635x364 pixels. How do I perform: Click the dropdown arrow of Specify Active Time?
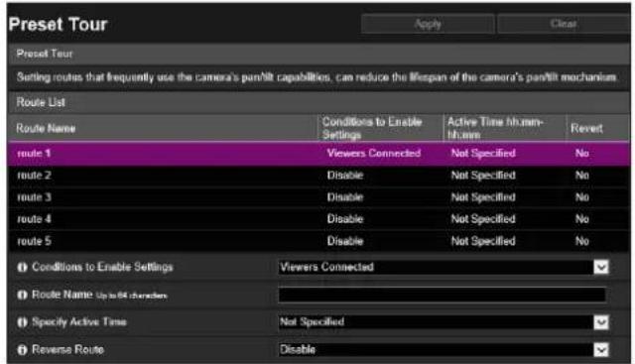pos(601,322)
